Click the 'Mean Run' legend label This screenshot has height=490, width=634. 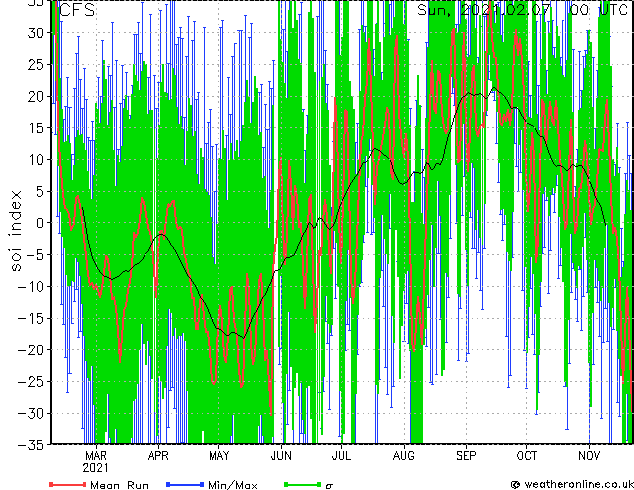pyautogui.click(x=119, y=485)
